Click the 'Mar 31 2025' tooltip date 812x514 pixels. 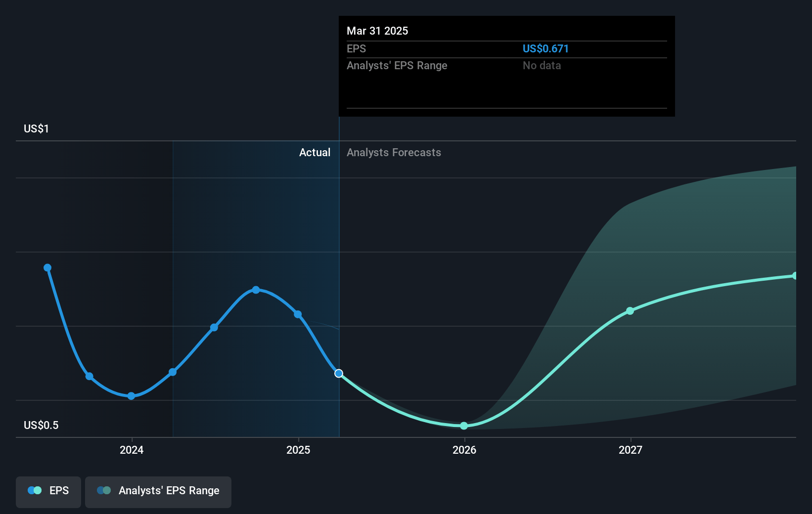377,31
